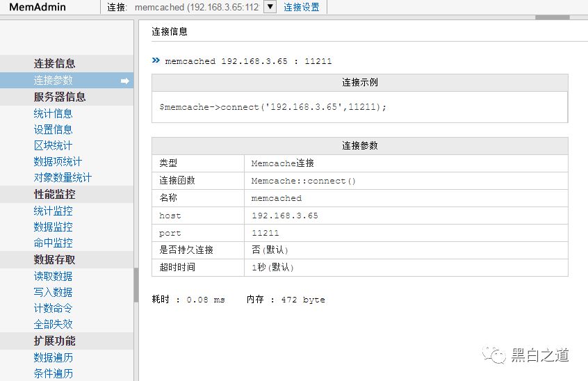
Task: Open 数据项统计 sidebar link
Action: point(58,161)
